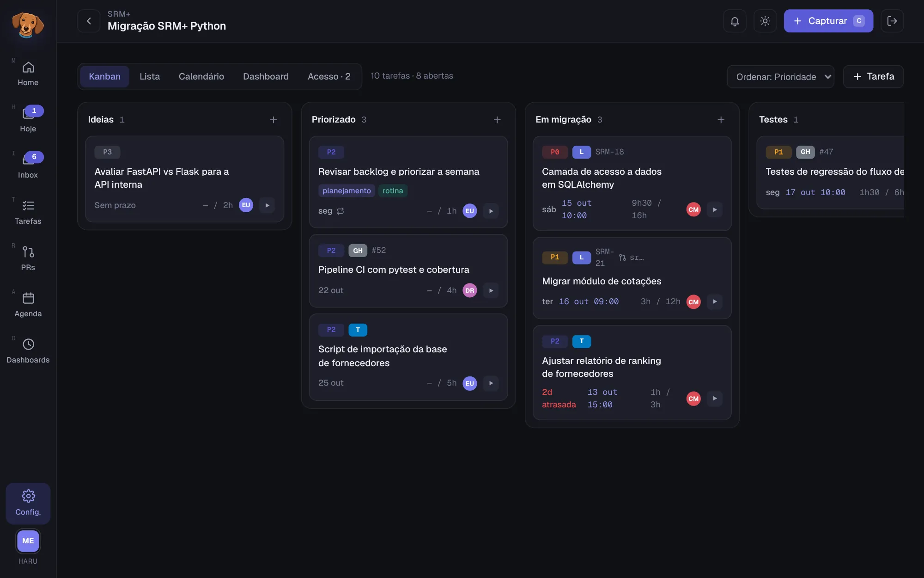The image size is (924, 578).
Task: Open Inbox with 6 items
Action: [x=28, y=166]
